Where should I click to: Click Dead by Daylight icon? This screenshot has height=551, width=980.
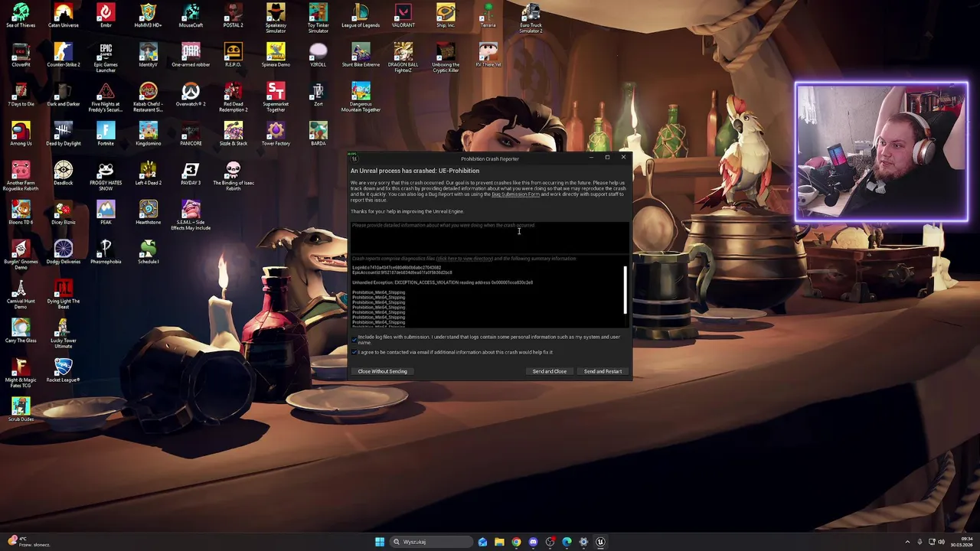tap(64, 134)
